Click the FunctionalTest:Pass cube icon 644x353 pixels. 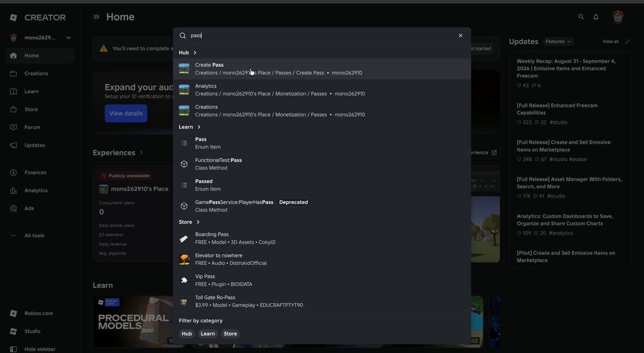(x=184, y=164)
